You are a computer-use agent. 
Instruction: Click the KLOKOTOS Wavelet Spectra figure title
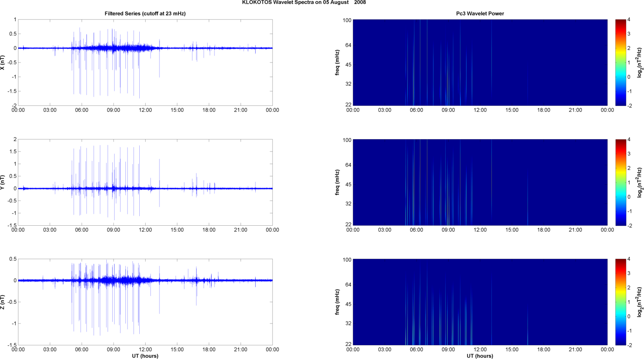(x=304, y=3)
